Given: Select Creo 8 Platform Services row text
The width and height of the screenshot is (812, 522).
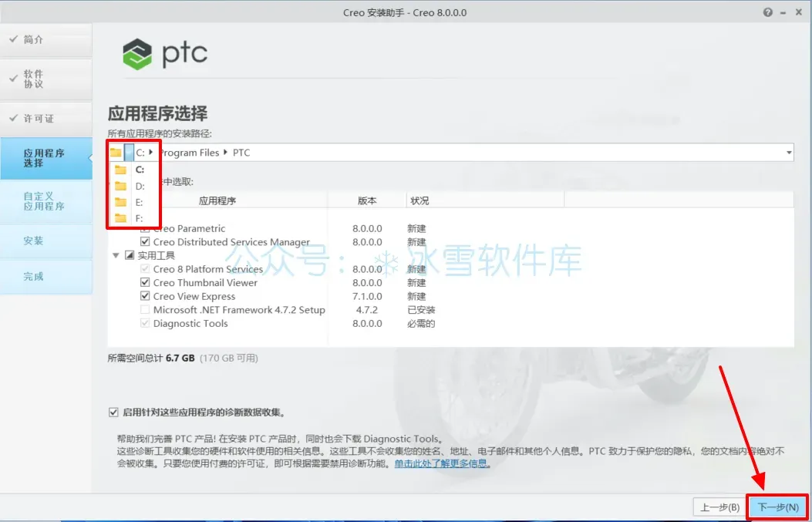Looking at the screenshot, I should coord(208,269).
